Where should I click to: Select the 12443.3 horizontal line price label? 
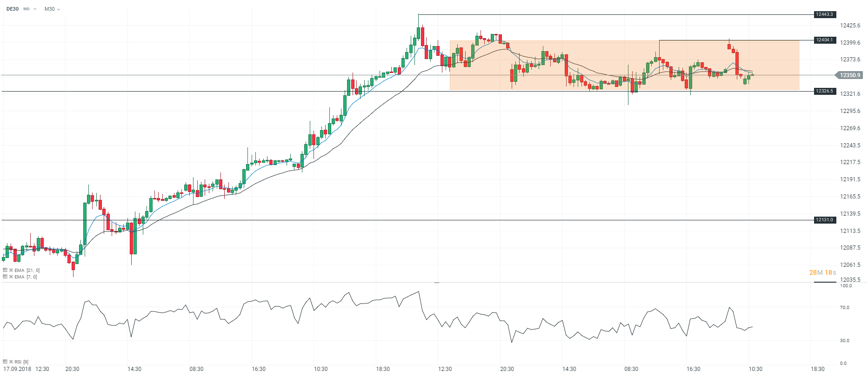824,14
